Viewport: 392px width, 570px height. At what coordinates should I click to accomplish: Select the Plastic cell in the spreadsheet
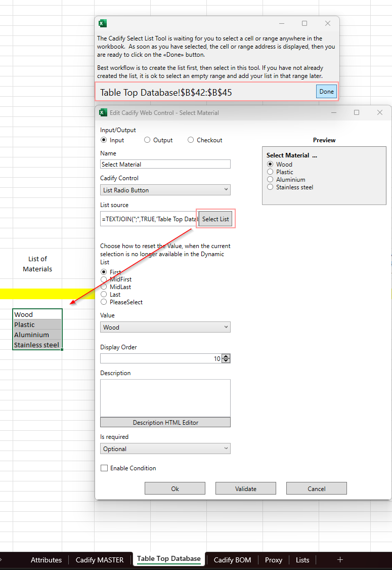click(37, 324)
